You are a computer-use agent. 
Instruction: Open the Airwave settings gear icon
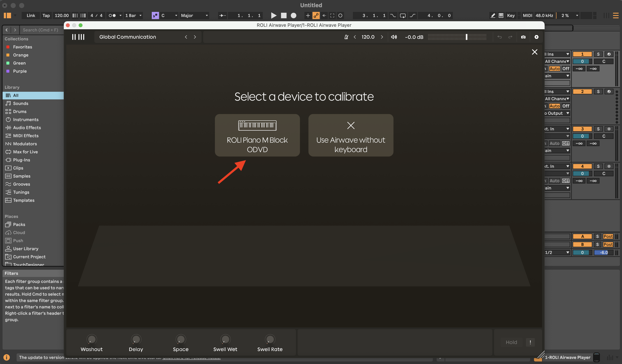click(x=536, y=37)
